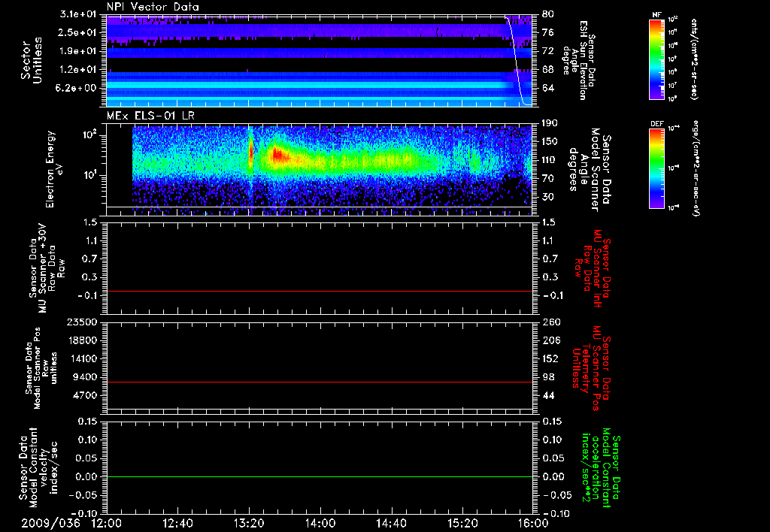The height and width of the screenshot is (532, 770).
Task: Click the "Sector Unitless" axis title
Action: [x=32, y=60]
